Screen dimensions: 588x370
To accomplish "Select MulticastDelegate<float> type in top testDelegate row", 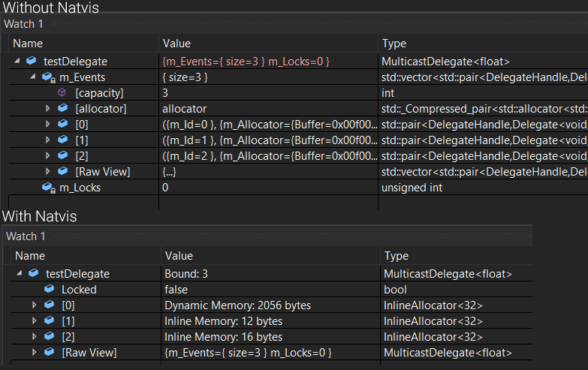I will (445, 62).
